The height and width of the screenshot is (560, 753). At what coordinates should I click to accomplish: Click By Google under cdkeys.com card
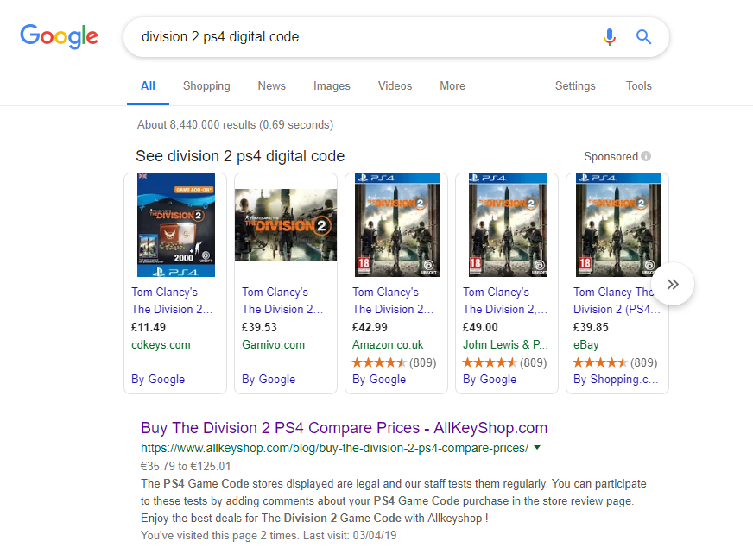[158, 379]
